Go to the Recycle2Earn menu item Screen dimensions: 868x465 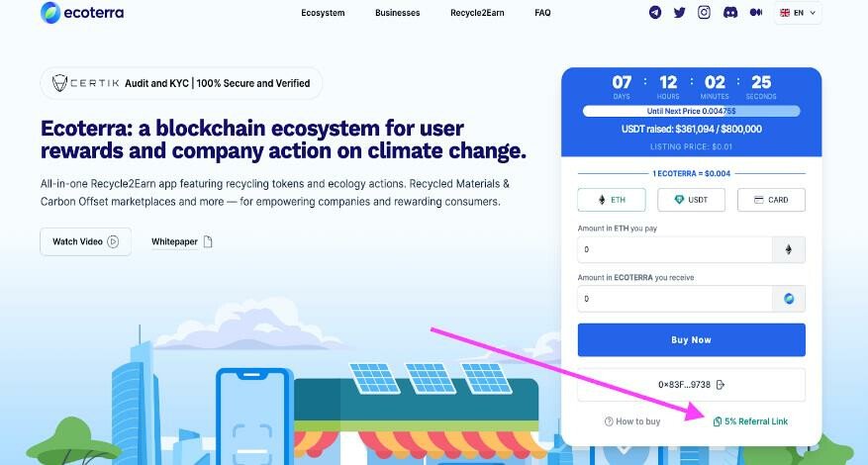(x=477, y=13)
